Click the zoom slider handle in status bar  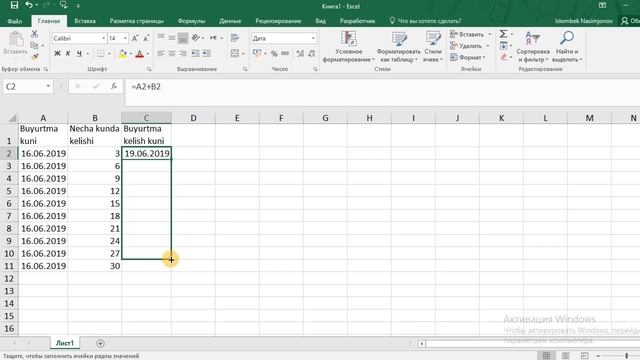[627, 356]
